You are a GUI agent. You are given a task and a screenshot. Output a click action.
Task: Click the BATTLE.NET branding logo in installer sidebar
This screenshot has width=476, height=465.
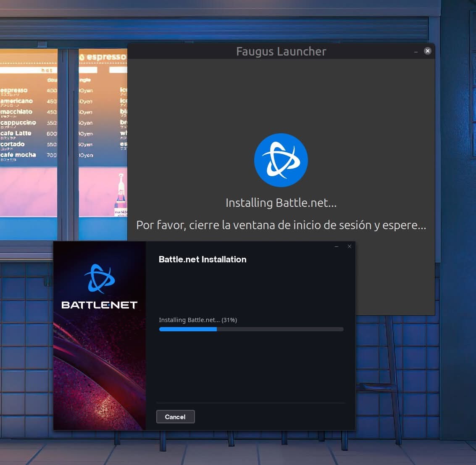(x=99, y=304)
